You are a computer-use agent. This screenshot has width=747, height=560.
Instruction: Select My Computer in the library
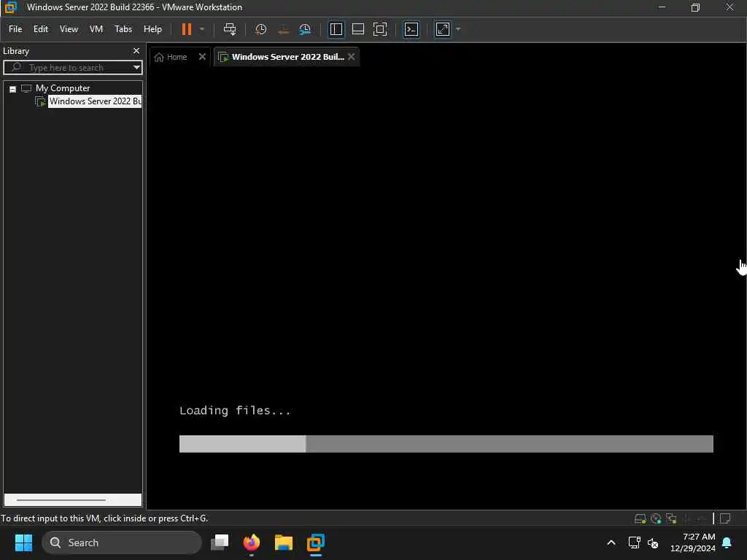coord(63,88)
